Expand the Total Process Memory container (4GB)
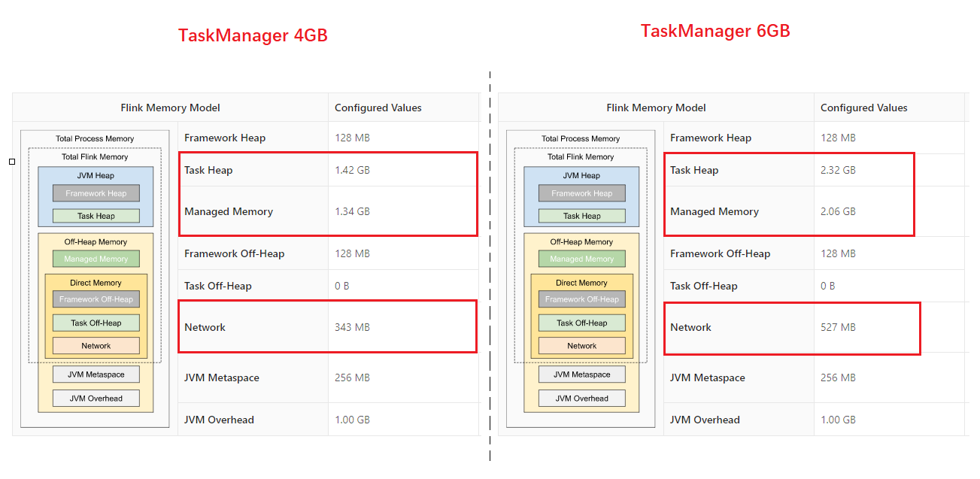Image resolution: width=980 pixels, height=479 pixels. tap(96, 138)
